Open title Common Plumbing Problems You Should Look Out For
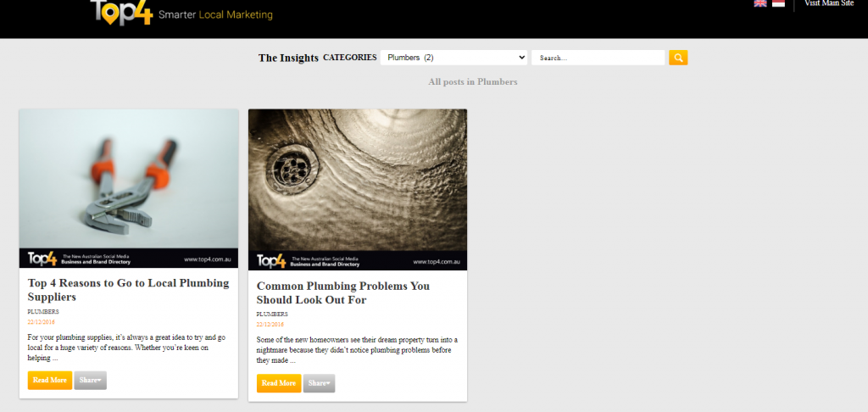868x412 pixels. point(343,293)
